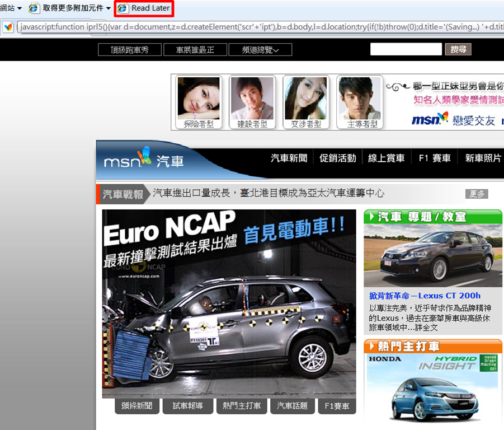Click the 車展誰最正 button
The image size is (504, 430).
pyautogui.click(x=195, y=50)
